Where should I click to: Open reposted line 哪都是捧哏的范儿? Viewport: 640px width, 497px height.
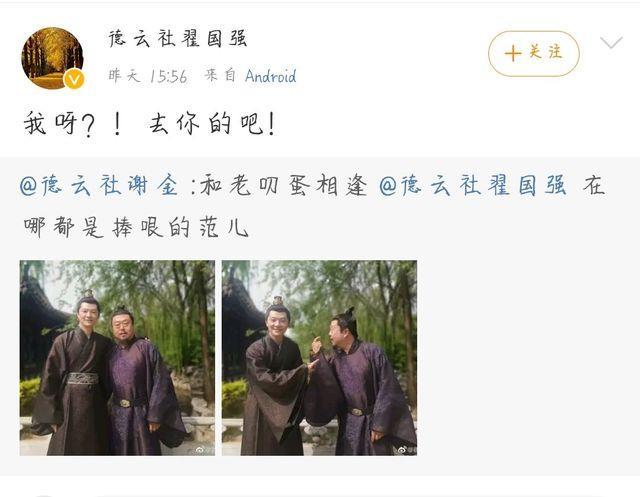click(x=136, y=227)
